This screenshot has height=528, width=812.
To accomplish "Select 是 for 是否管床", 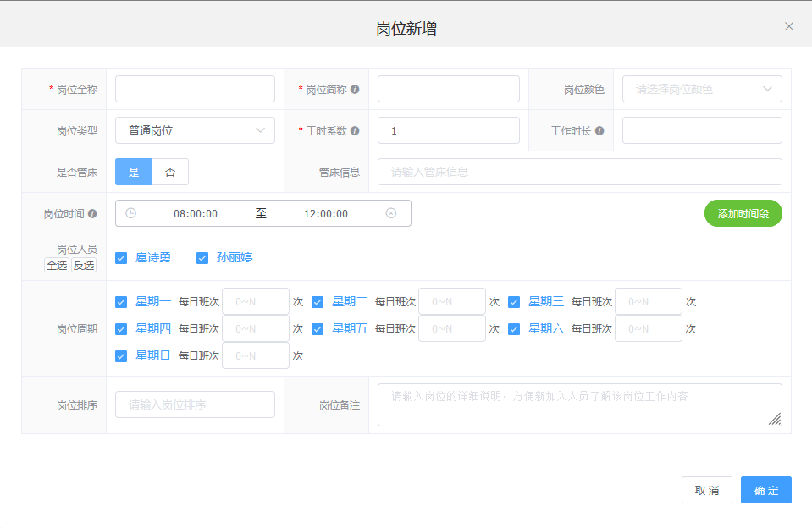I will click(x=134, y=172).
